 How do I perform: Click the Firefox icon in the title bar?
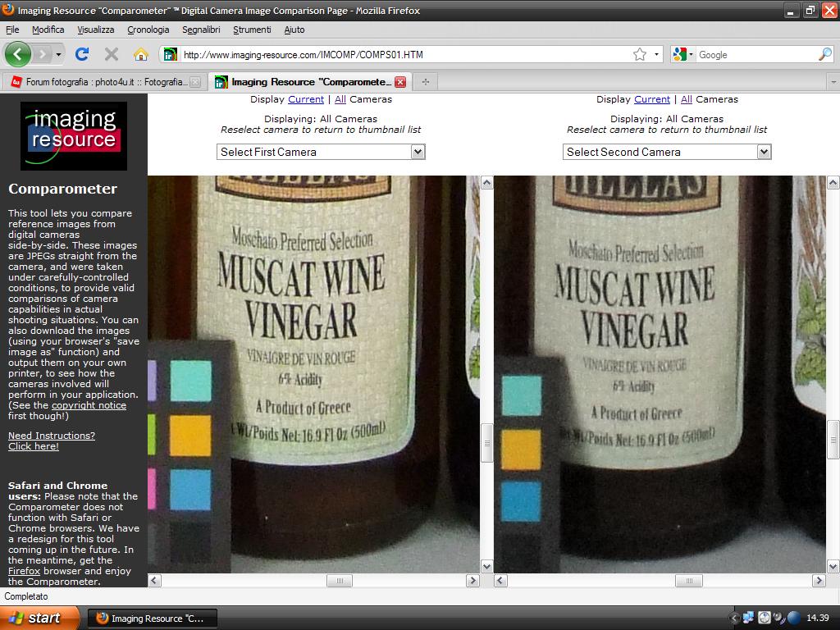tap(8, 10)
